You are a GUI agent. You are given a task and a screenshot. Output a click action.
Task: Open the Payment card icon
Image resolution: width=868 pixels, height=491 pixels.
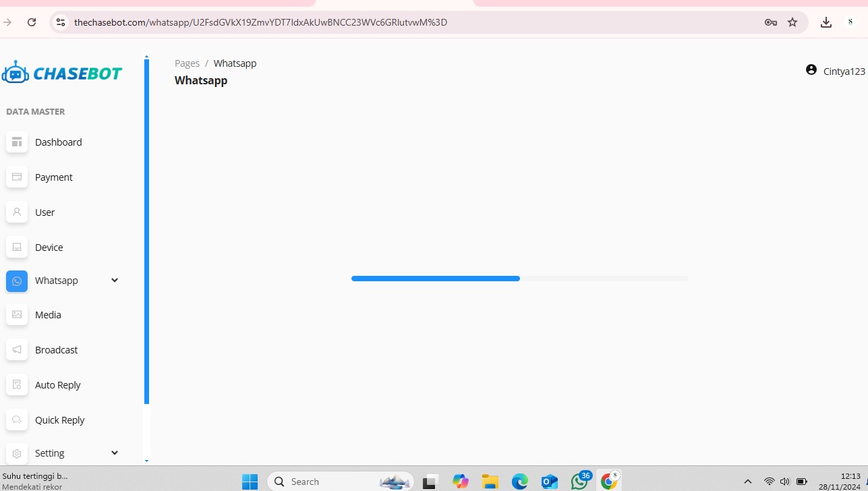click(x=17, y=177)
